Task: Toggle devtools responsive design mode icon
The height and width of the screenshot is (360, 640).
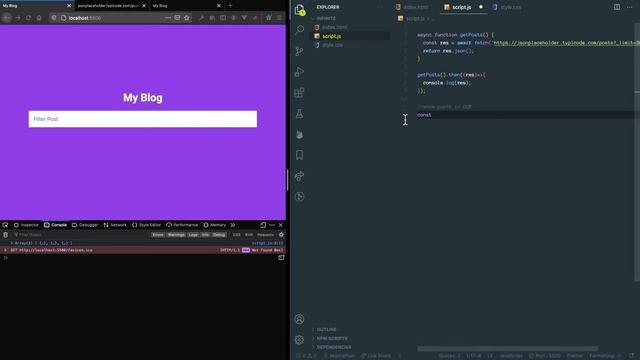Action: click(263, 225)
